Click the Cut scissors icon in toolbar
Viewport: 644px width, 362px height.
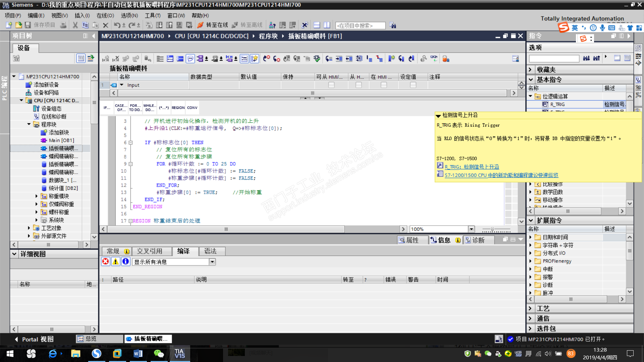coord(75,25)
